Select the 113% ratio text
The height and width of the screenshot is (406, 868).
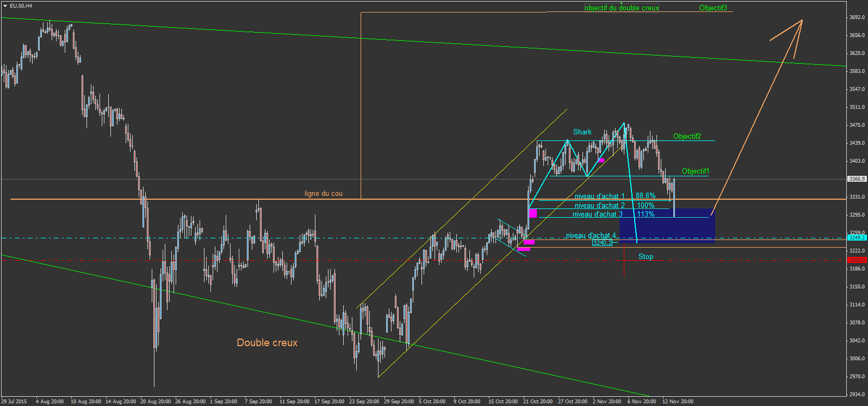pos(646,214)
